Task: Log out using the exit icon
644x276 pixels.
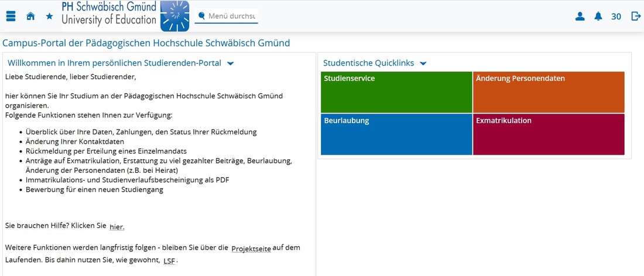Action: (x=636, y=16)
